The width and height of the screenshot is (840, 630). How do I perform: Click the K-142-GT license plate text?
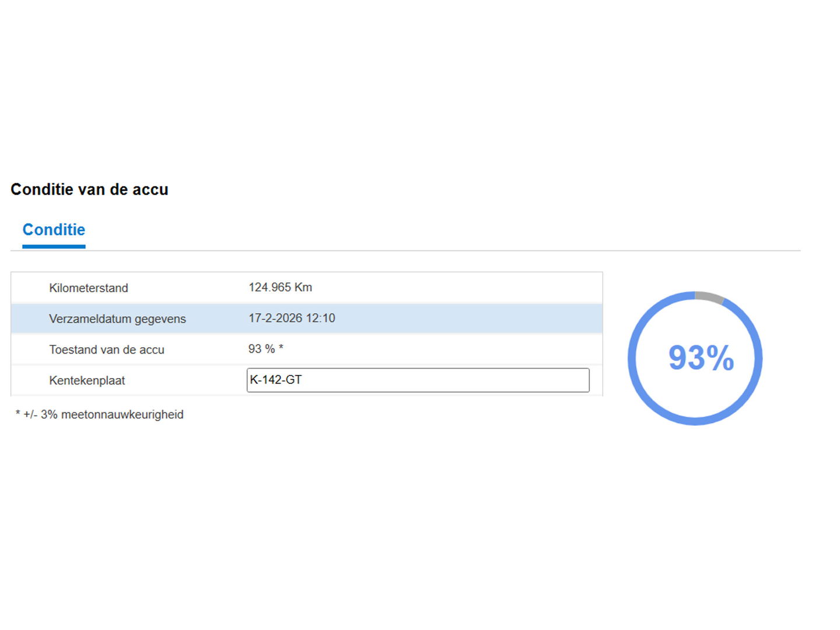pos(276,380)
